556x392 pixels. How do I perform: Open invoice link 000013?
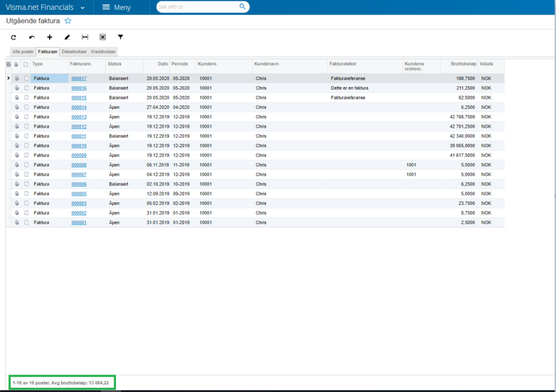point(79,117)
